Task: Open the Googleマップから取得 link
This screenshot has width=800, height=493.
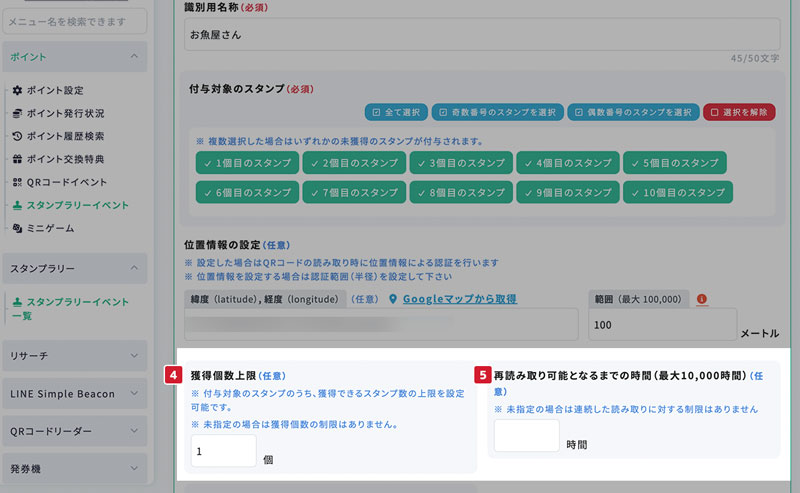Action: point(460,299)
